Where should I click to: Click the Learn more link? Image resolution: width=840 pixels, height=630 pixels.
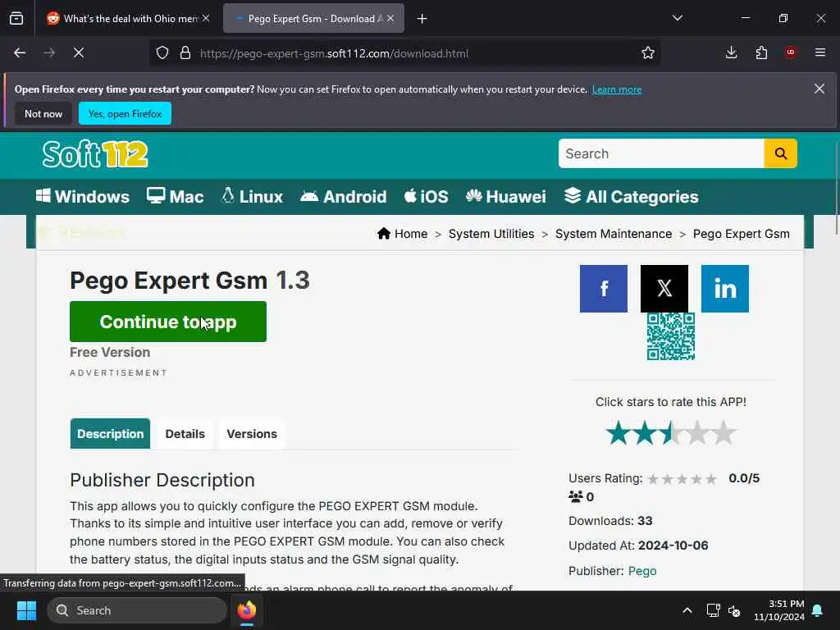click(x=617, y=89)
